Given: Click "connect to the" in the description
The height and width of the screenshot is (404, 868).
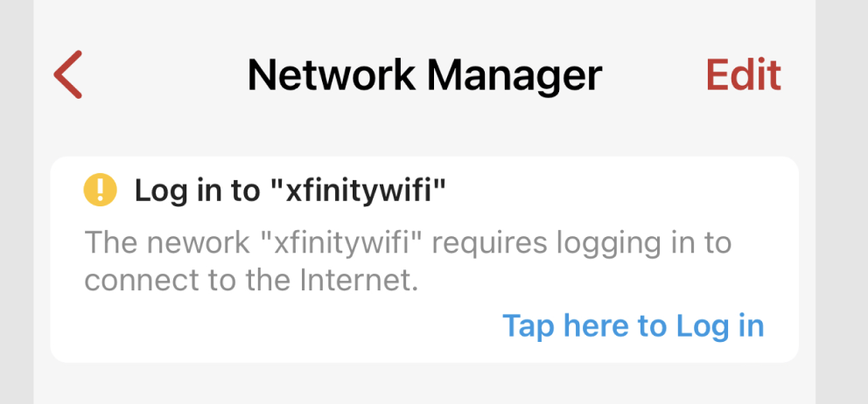Looking at the screenshot, I should [188, 282].
